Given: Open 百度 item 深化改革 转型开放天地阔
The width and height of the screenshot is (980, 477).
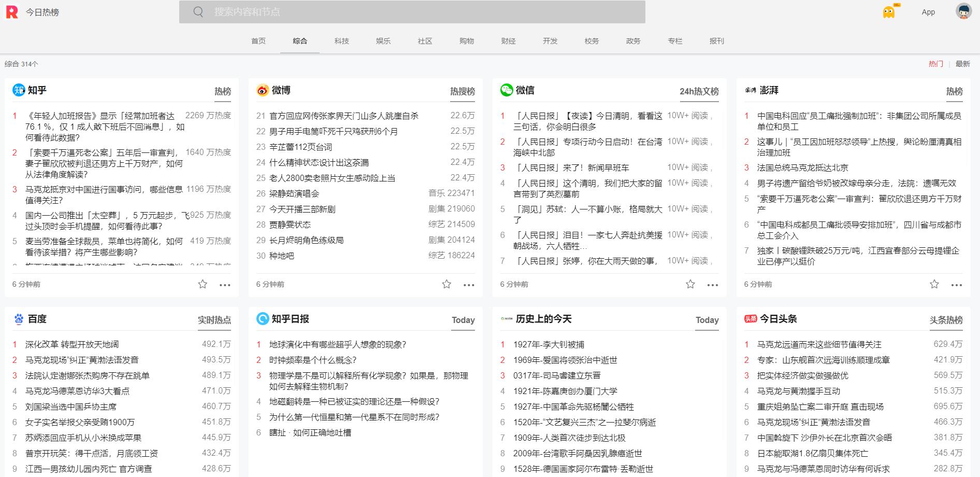Looking at the screenshot, I should click(x=72, y=344).
